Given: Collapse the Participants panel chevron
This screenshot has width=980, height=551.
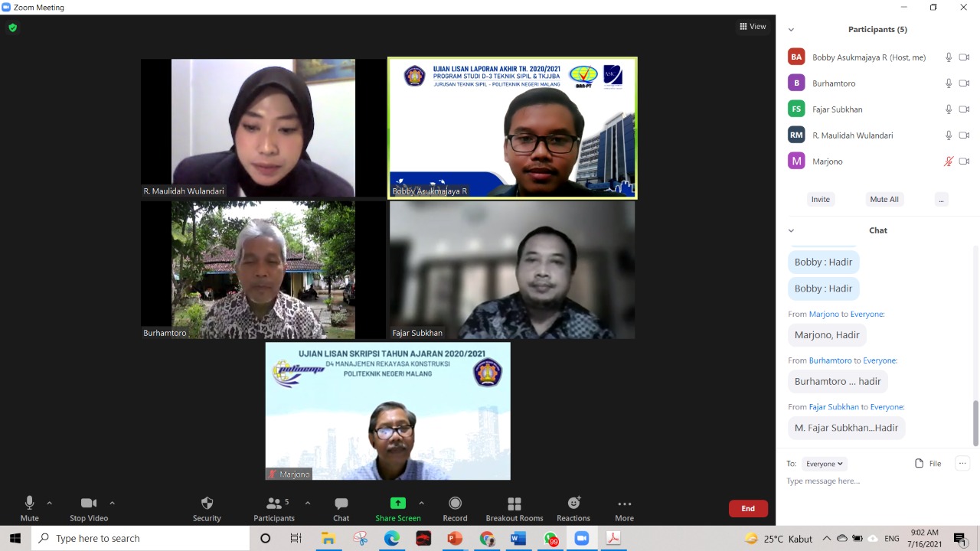Looking at the screenshot, I should pos(791,30).
